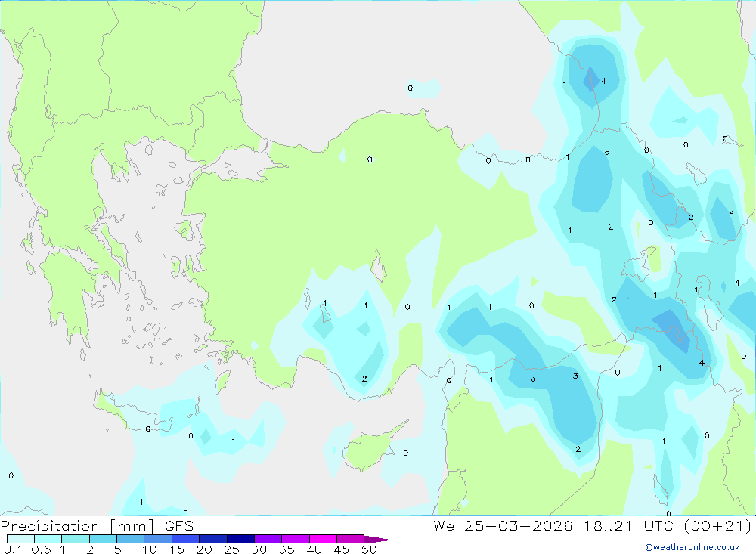Pick navy legend swatch between 25 and 30
756x554 pixels.
[240, 539]
